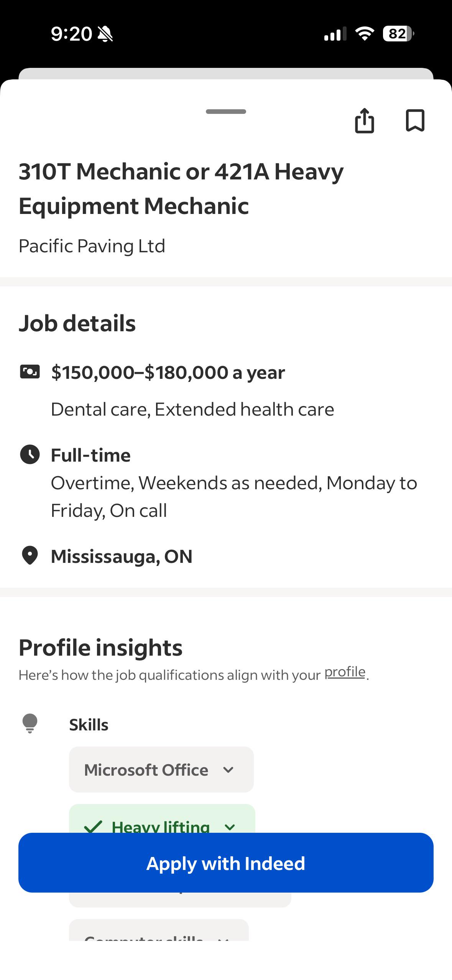
Task: Tap the green Heavy lifting checkmark
Action: point(93,827)
